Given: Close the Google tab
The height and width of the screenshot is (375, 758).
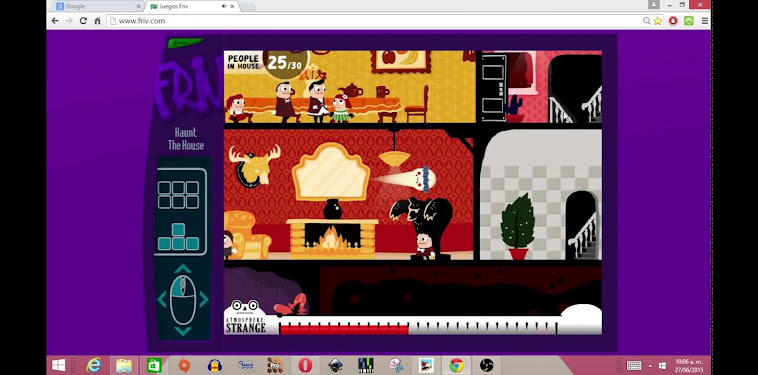Looking at the screenshot, I should (138, 6).
